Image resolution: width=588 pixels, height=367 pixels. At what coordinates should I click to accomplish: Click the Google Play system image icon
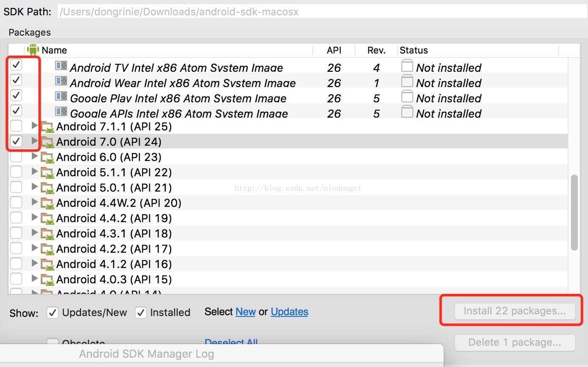(x=61, y=96)
